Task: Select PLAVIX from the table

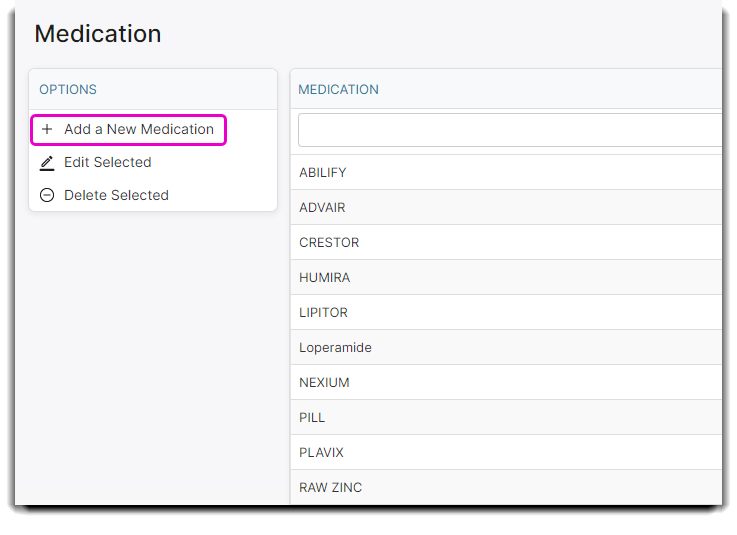Action: [322, 453]
